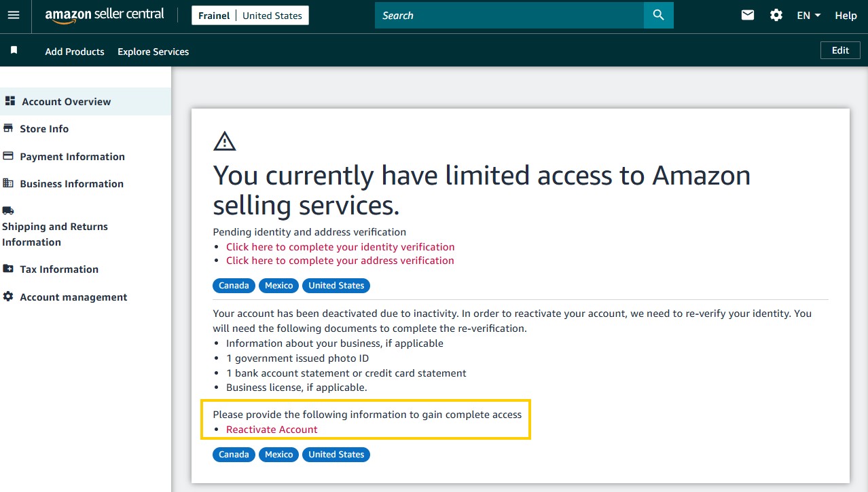Select Account Overview in sidebar
This screenshot has width=868, height=492.
tap(85, 101)
